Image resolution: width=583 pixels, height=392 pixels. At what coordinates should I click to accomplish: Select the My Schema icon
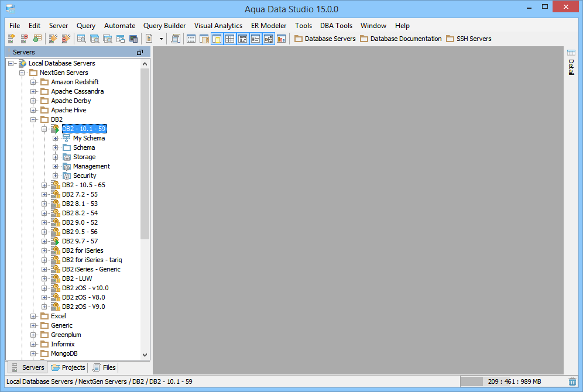coord(67,138)
